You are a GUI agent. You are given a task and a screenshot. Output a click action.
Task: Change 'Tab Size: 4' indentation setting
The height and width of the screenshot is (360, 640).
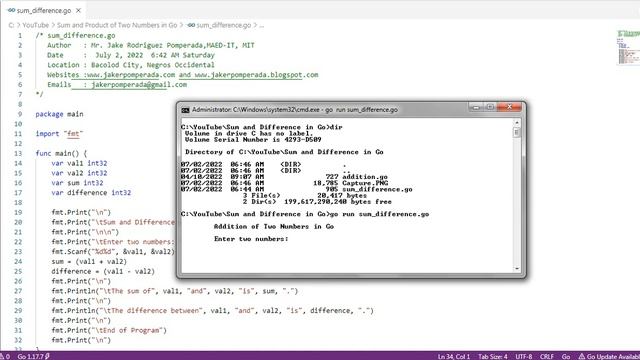(x=493, y=356)
